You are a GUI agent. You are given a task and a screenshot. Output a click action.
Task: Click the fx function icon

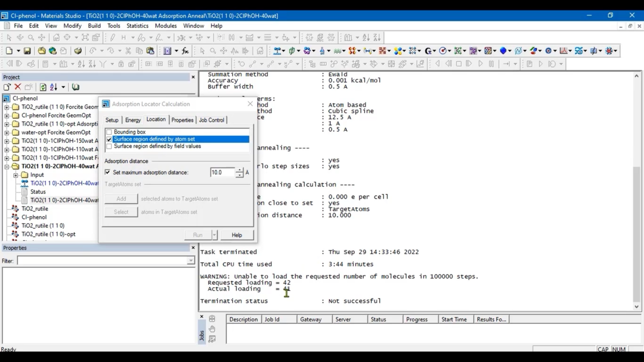pyautogui.click(x=185, y=51)
